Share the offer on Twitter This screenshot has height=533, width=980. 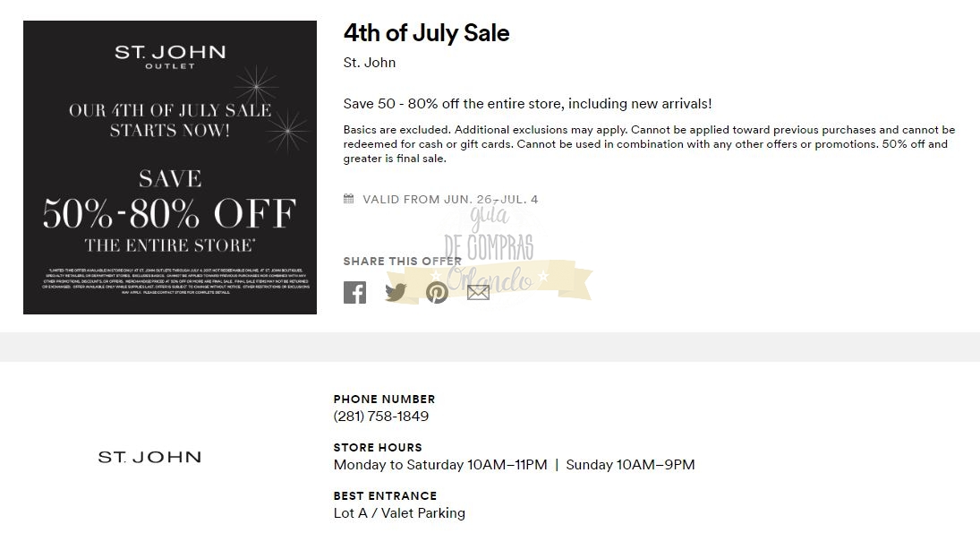396,293
